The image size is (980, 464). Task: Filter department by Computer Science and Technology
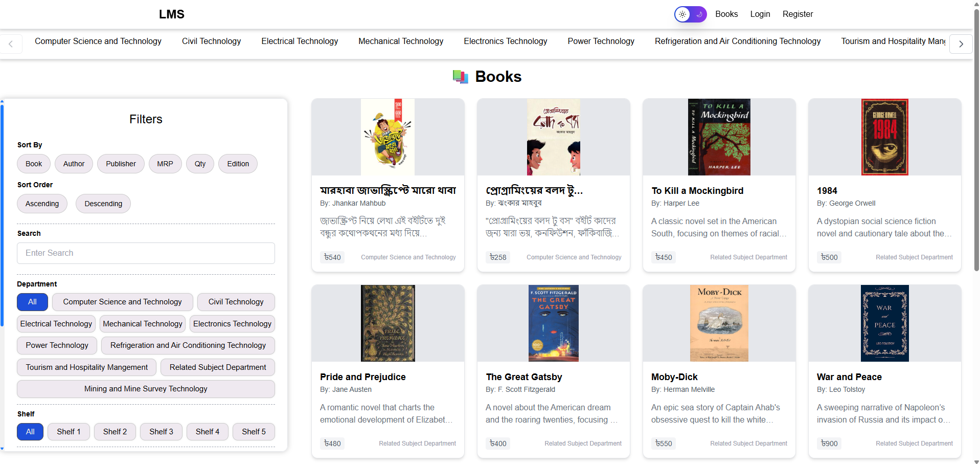[122, 302]
